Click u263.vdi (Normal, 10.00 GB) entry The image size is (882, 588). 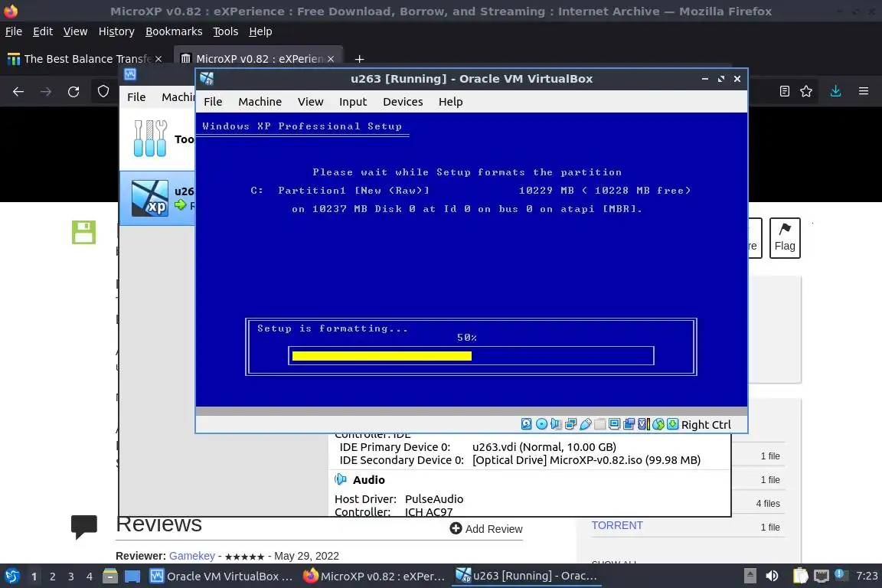click(x=544, y=447)
